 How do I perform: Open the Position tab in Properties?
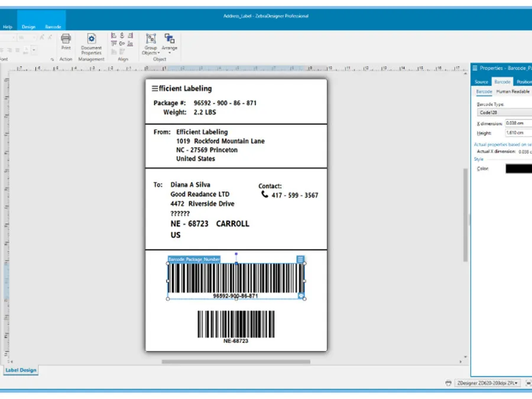click(524, 82)
